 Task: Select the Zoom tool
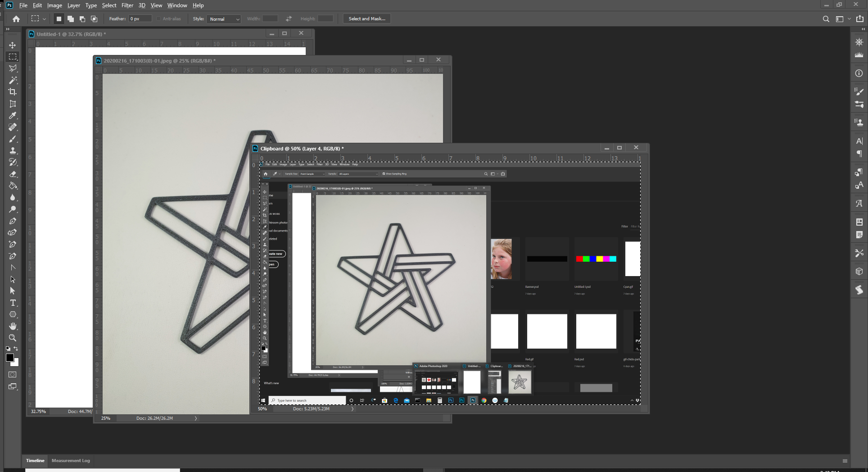[13, 338]
